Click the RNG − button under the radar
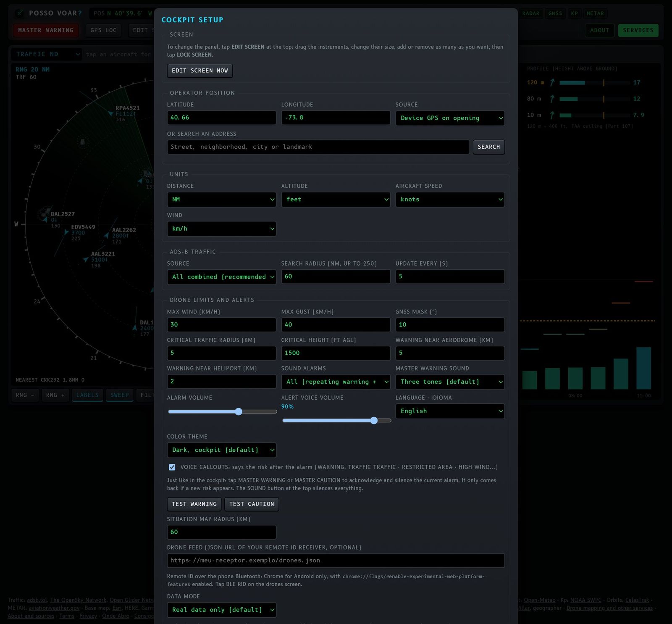The image size is (672, 624). (25, 395)
